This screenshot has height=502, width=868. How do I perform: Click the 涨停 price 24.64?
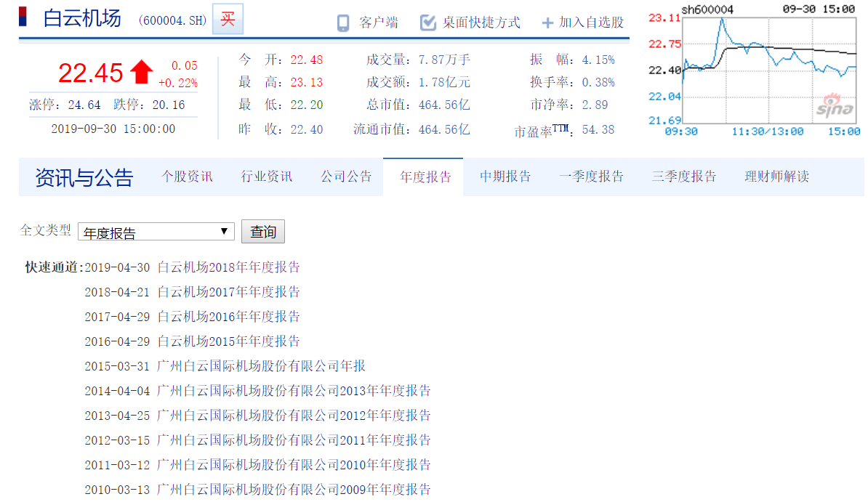(x=84, y=105)
